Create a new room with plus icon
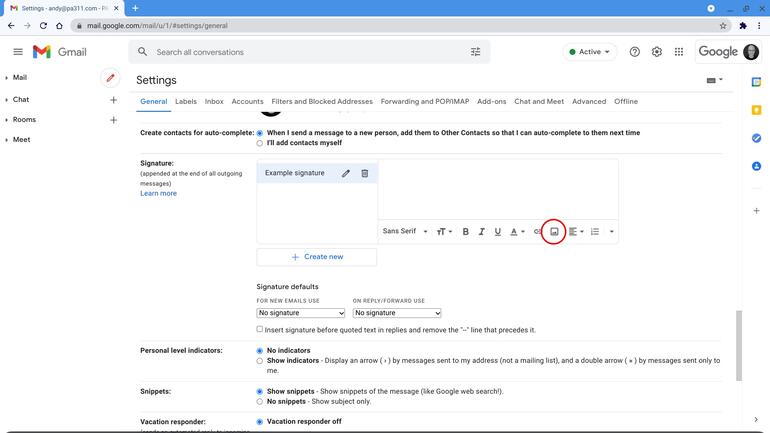Viewport: 770px width, 433px height. pyautogui.click(x=113, y=120)
